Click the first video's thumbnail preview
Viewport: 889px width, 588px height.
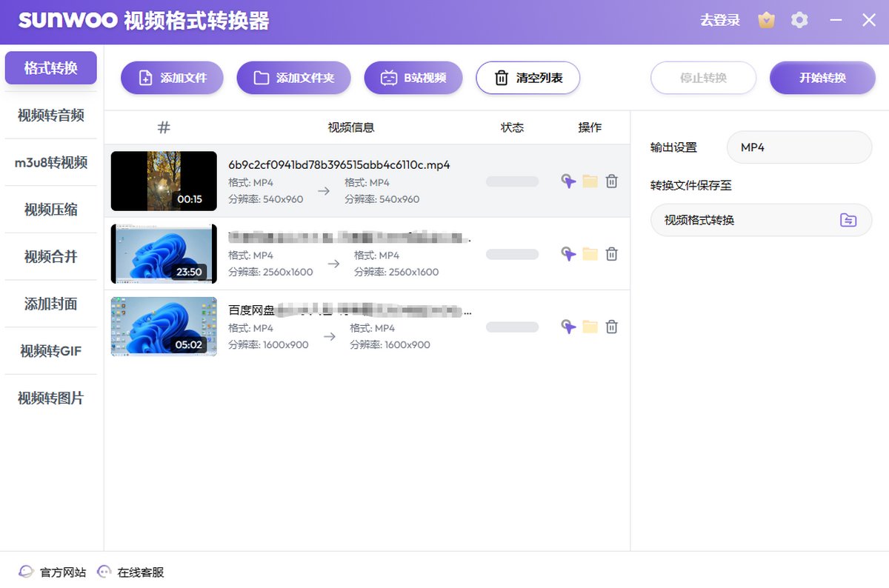point(163,181)
